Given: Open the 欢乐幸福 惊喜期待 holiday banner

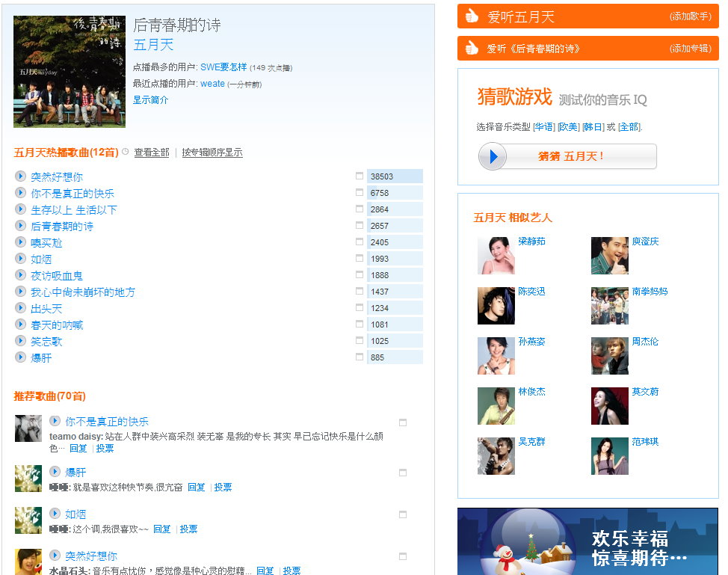Looking at the screenshot, I should pos(587,541).
